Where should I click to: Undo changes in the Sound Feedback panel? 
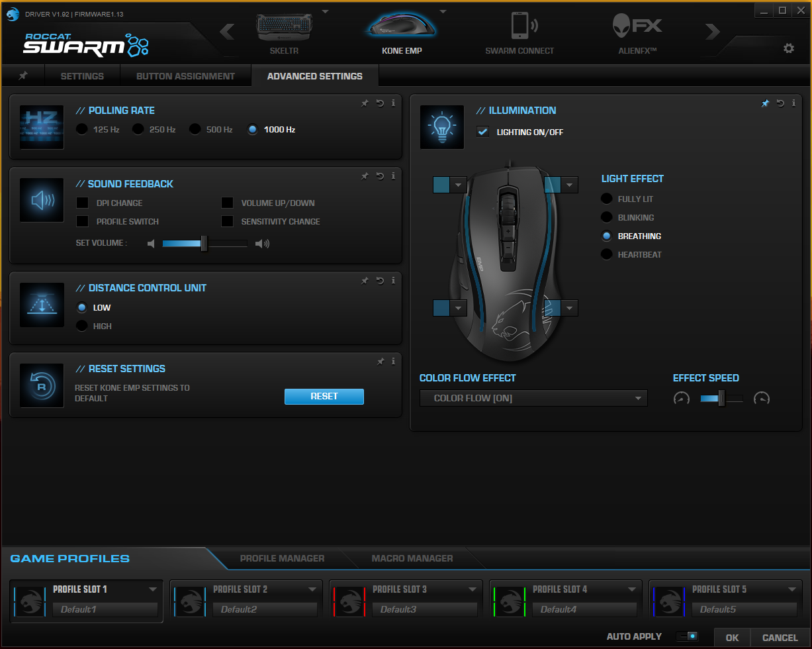click(x=380, y=175)
